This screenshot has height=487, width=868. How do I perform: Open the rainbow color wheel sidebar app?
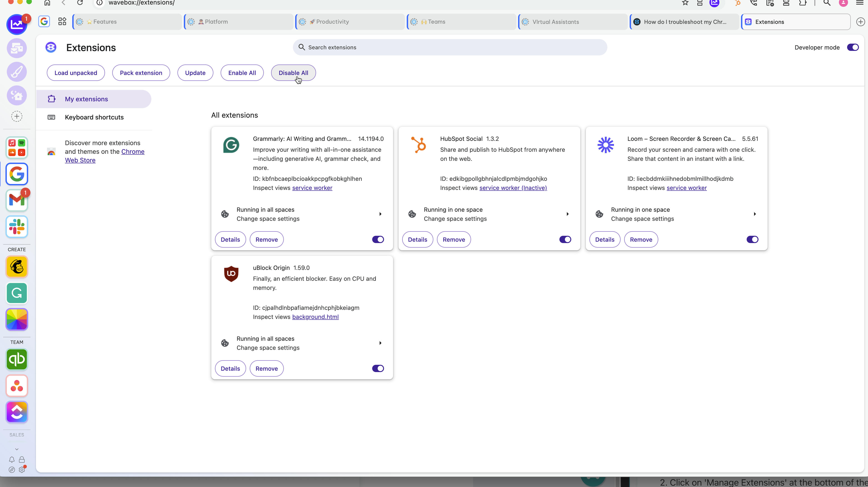[x=17, y=319]
